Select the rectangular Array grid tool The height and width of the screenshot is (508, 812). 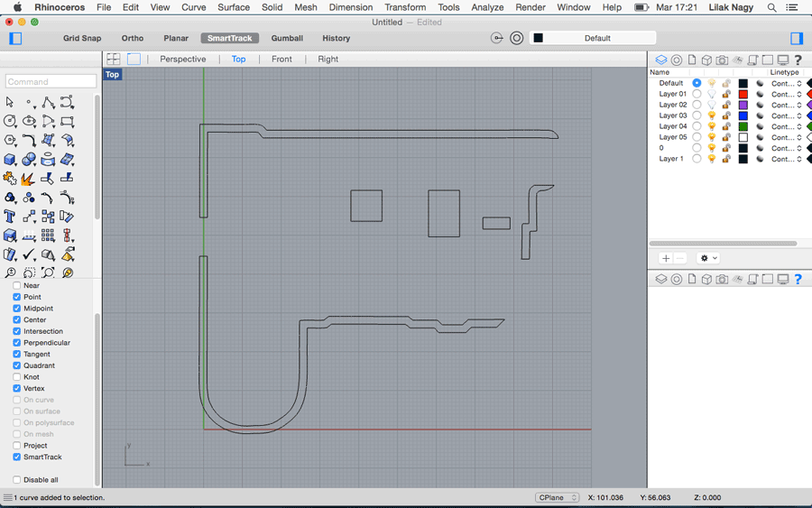pos(48,236)
